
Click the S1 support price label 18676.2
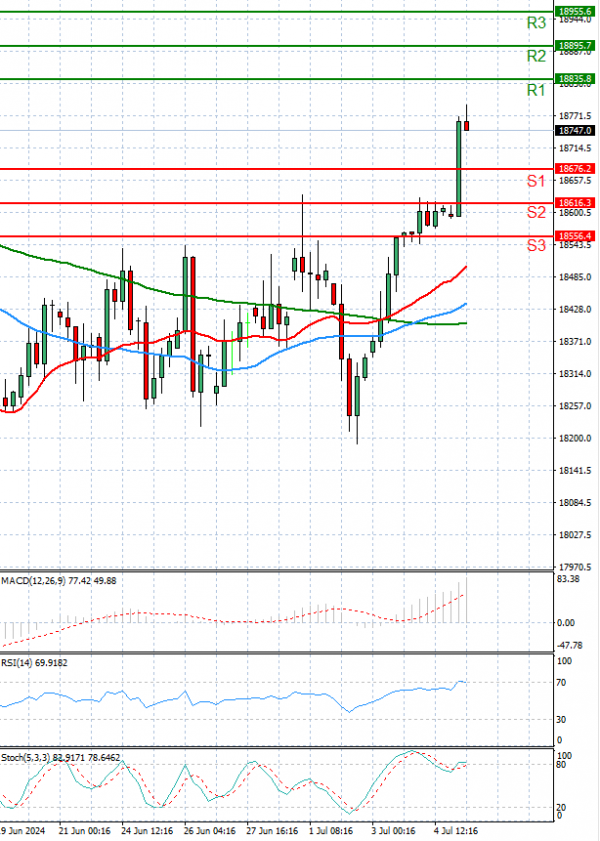click(575, 169)
